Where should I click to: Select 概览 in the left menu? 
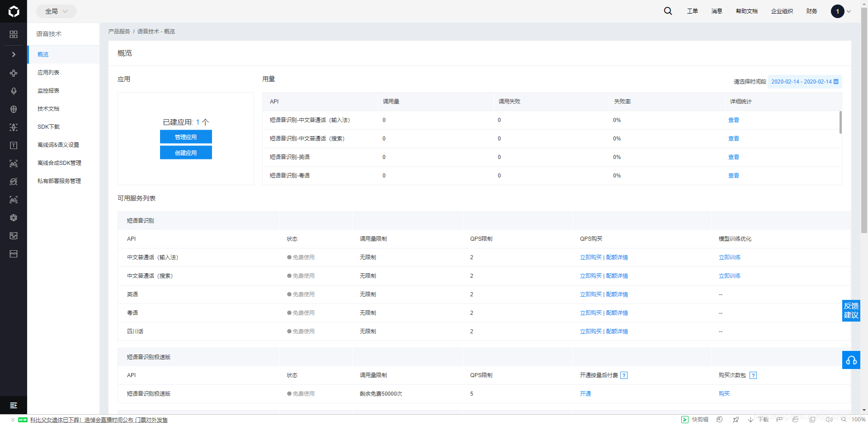pyautogui.click(x=63, y=54)
